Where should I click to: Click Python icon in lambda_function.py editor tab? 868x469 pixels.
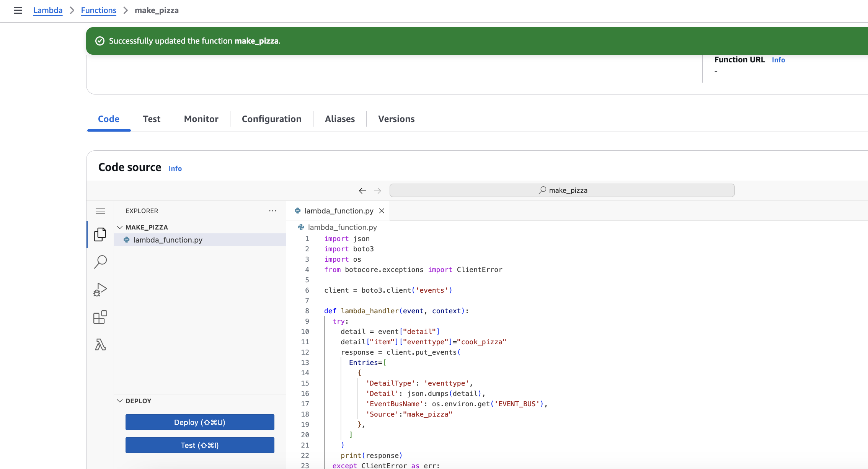click(x=297, y=211)
